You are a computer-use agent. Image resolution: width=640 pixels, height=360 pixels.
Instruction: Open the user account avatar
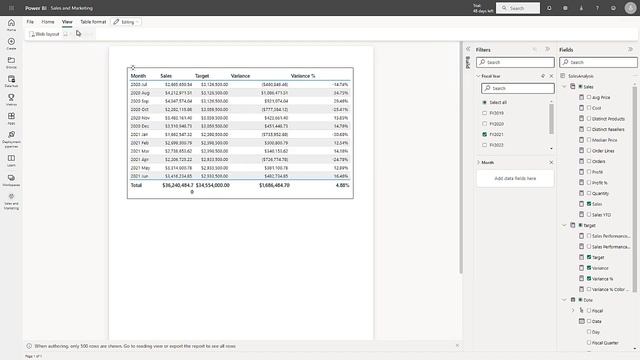coord(630,8)
